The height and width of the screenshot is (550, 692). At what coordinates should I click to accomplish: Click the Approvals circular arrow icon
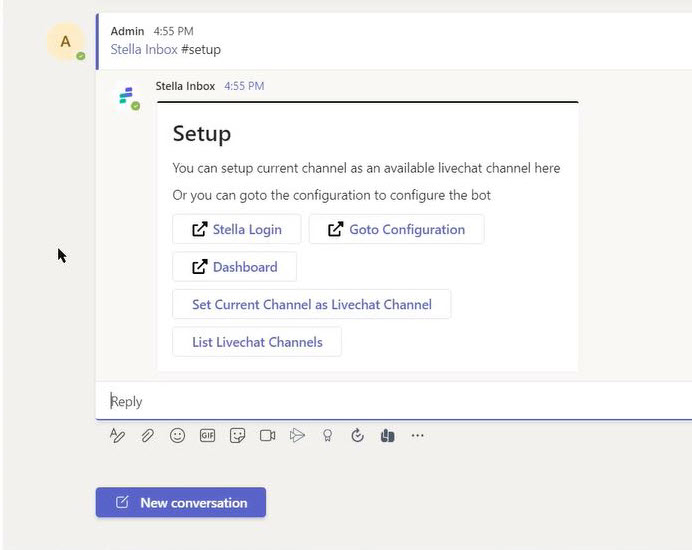click(357, 436)
